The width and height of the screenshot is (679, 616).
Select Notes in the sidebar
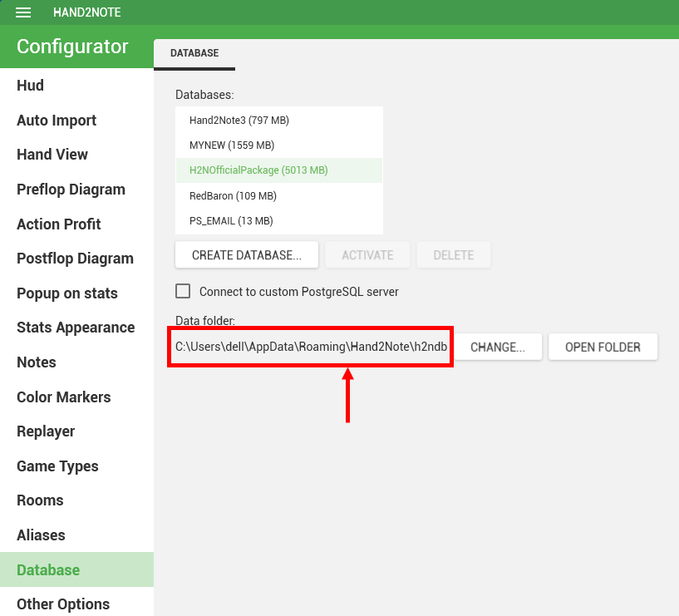click(x=76, y=362)
